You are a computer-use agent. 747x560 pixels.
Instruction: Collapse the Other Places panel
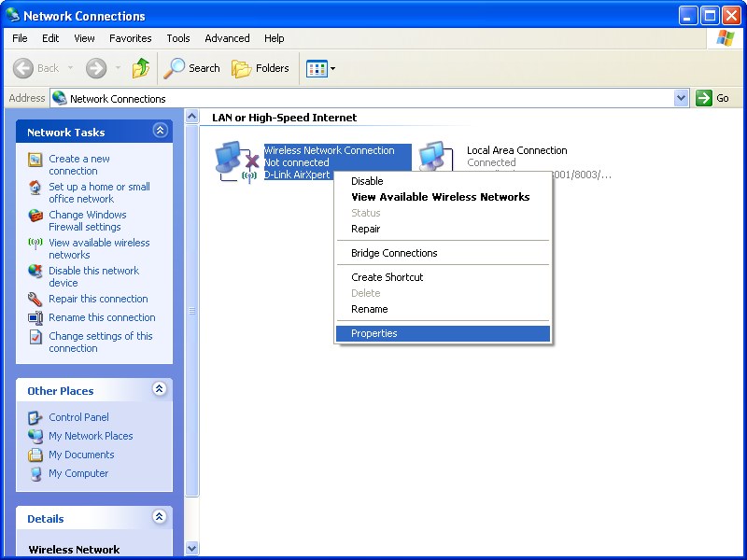160,390
